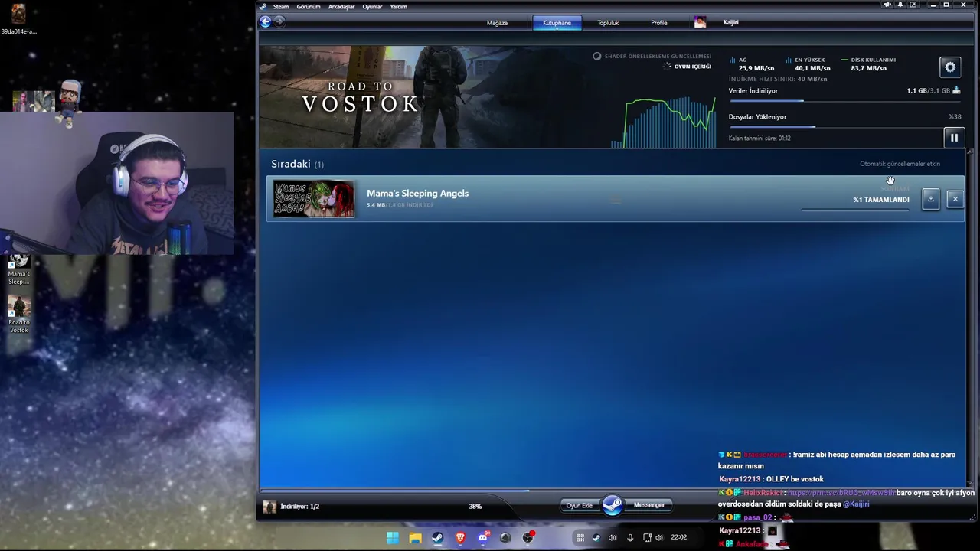This screenshot has width=980, height=551.
Task: Click Otomatik güncellemeler etkin link
Action: click(900, 164)
